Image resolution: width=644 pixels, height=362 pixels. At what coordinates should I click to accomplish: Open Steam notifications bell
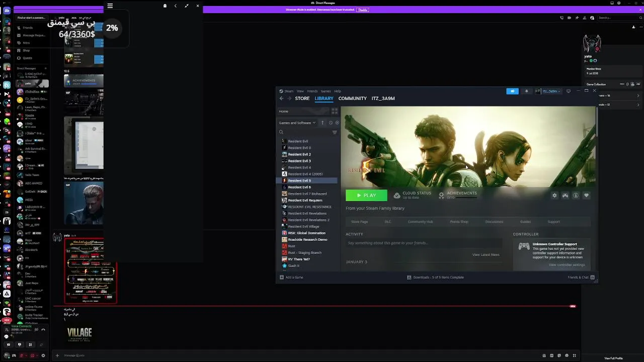526,91
